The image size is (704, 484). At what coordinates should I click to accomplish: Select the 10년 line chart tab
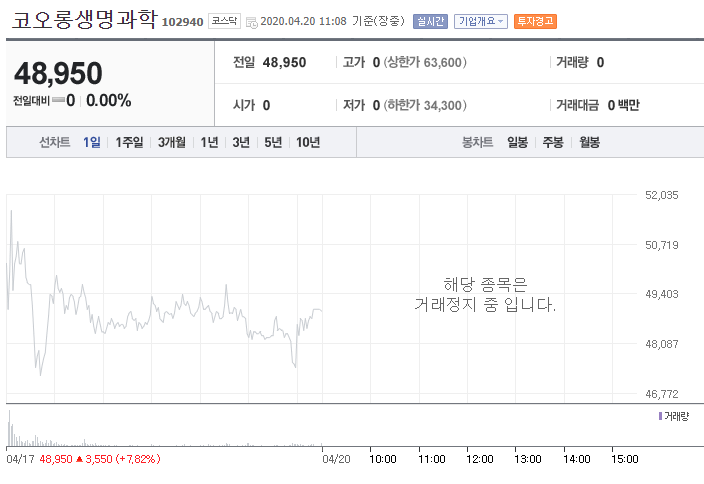308,142
